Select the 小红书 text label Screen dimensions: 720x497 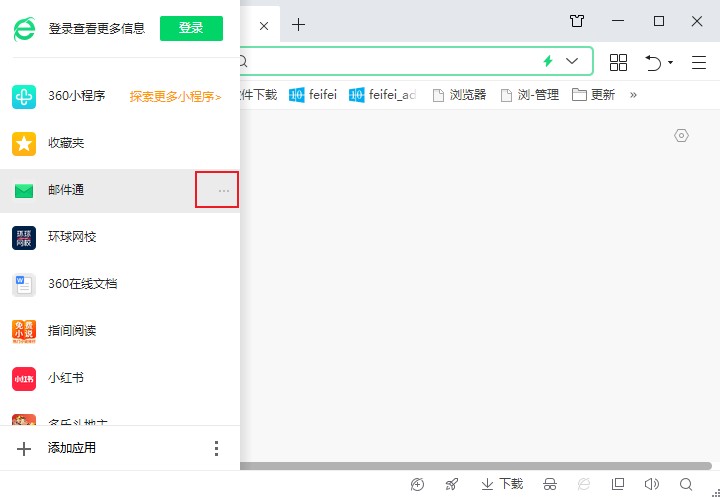click(x=66, y=378)
